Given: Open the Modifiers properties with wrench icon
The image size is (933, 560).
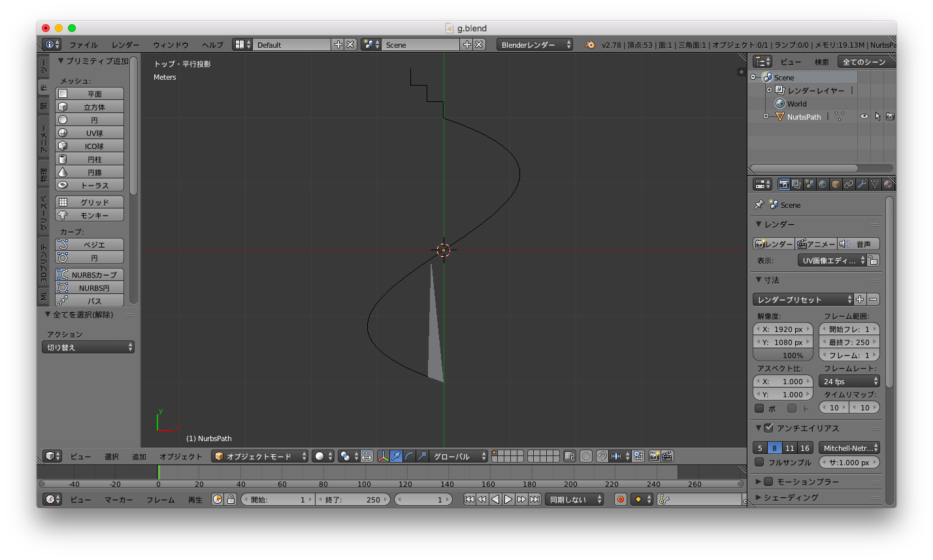Looking at the screenshot, I should pyautogui.click(x=862, y=184).
